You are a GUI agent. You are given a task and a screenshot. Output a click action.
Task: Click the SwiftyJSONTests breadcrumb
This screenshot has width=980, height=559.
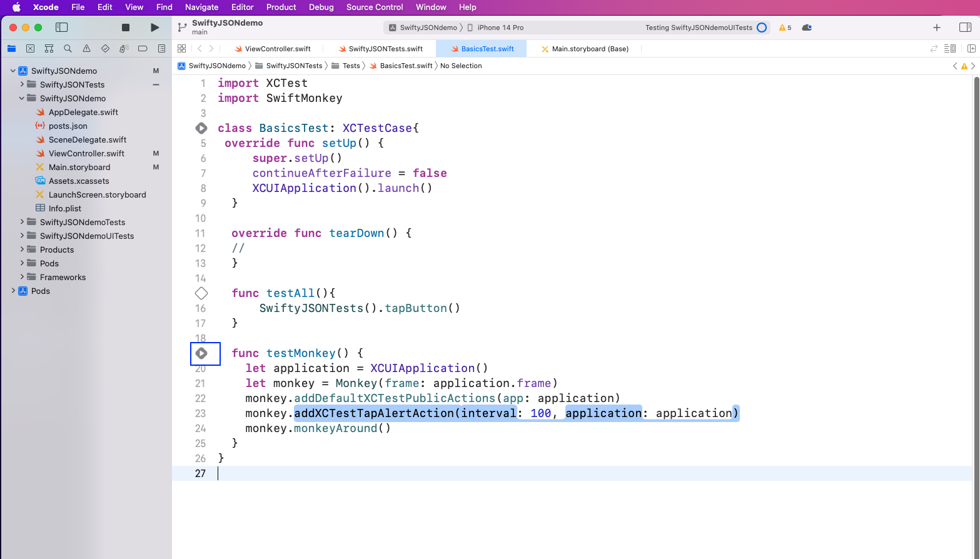tap(289, 66)
